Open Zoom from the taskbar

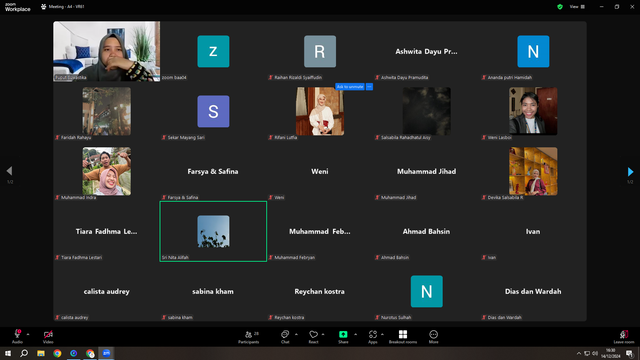pos(107,353)
